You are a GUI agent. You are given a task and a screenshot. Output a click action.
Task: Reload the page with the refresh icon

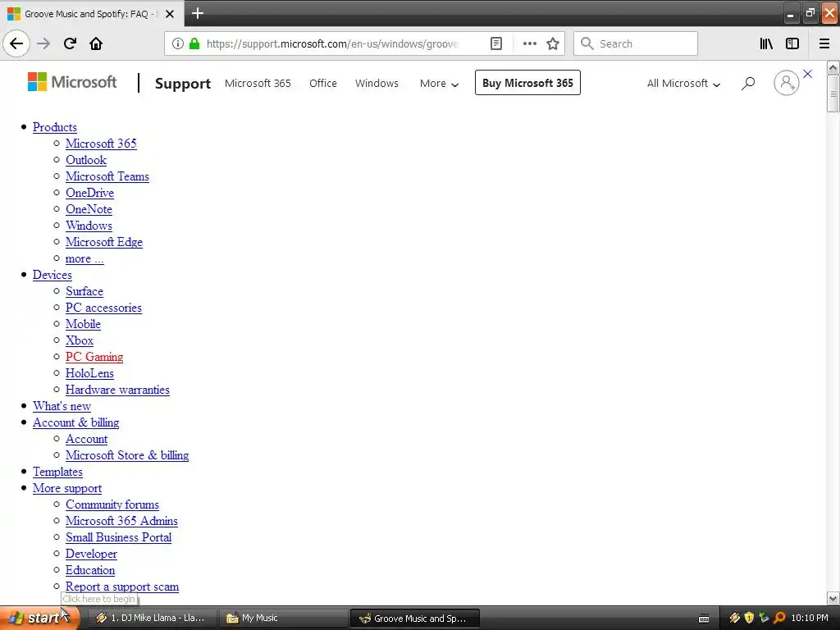(70, 43)
